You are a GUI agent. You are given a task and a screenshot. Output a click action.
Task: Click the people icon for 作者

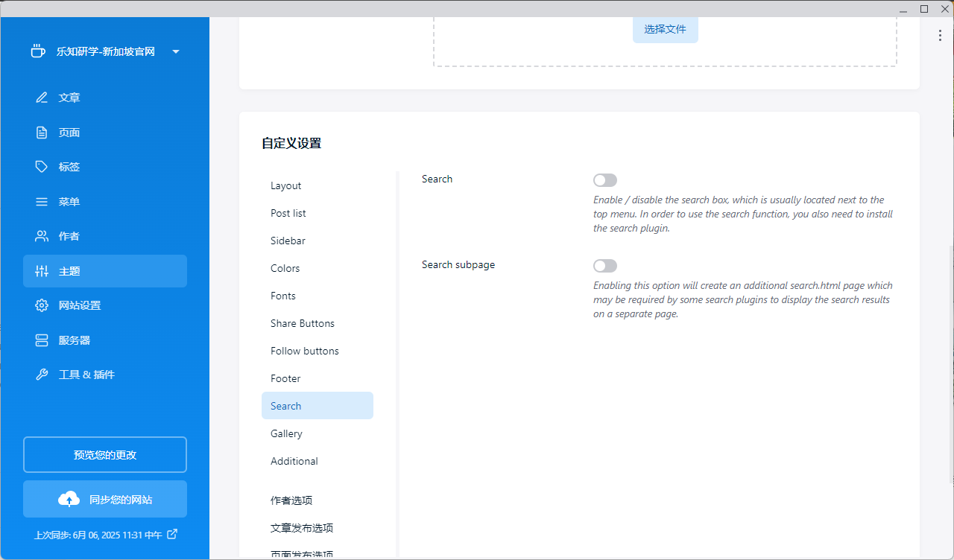[42, 236]
